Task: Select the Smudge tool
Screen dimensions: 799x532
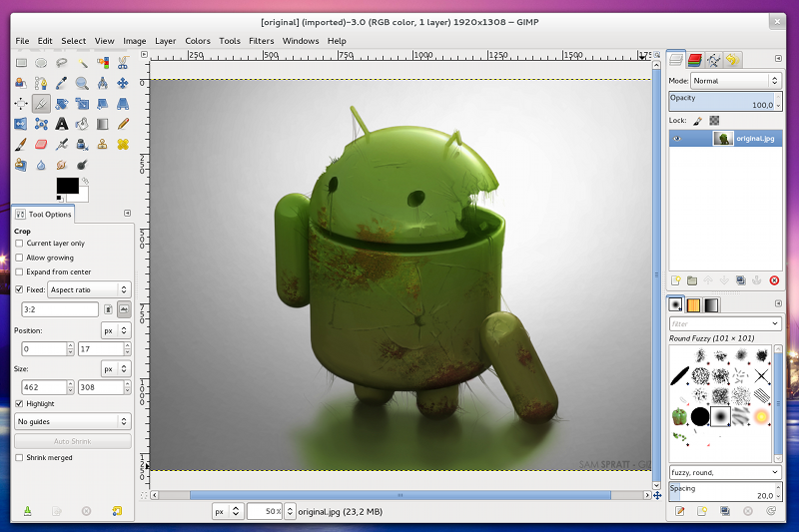Action: click(62, 165)
